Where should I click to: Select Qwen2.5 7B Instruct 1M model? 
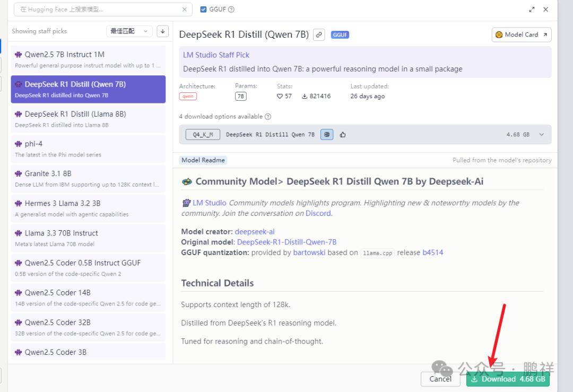88,59
